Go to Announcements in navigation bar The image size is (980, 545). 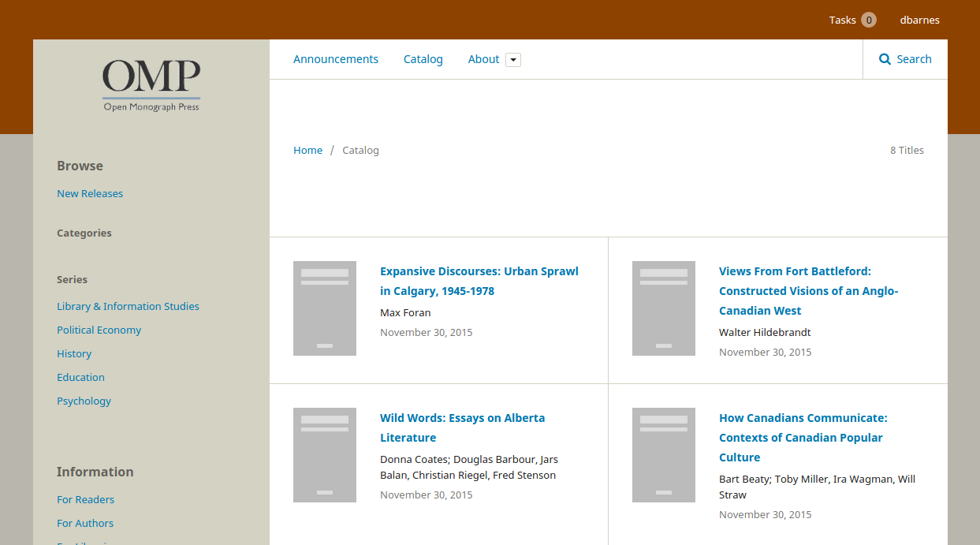tap(336, 59)
